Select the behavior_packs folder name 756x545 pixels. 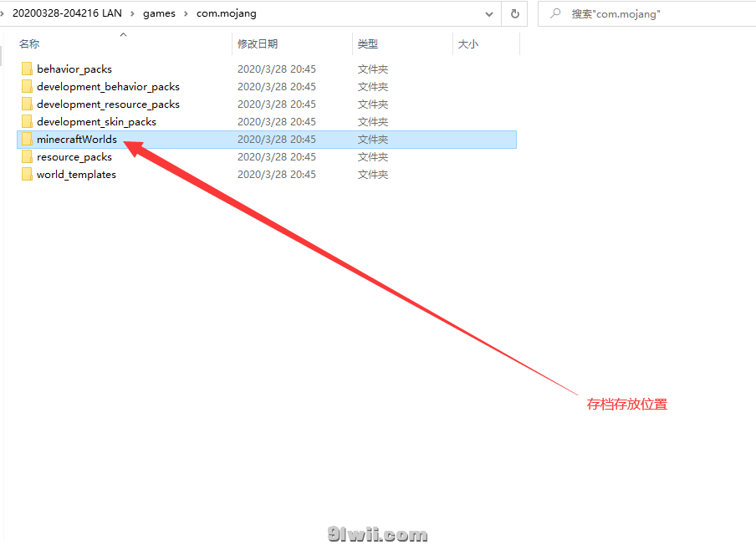pyautogui.click(x=74, y=69)
